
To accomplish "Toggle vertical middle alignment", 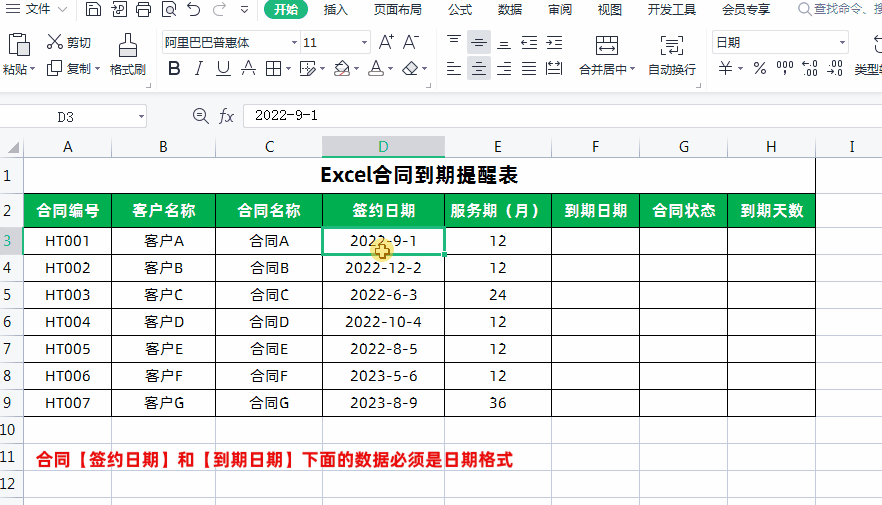I will click(x=479, y=42).
